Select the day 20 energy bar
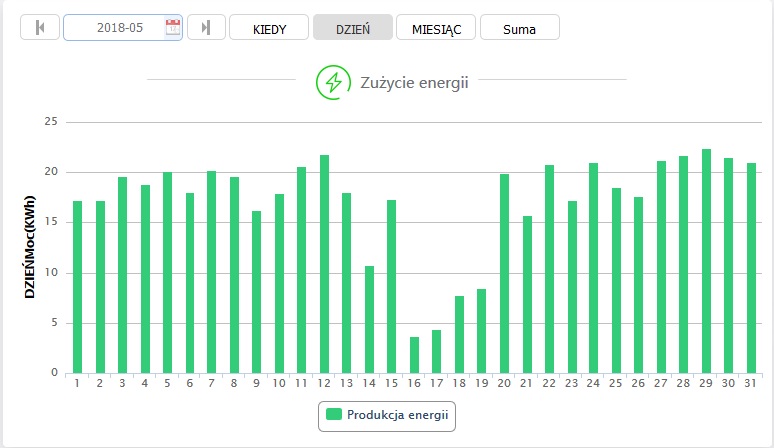 [x=504, y=273]
